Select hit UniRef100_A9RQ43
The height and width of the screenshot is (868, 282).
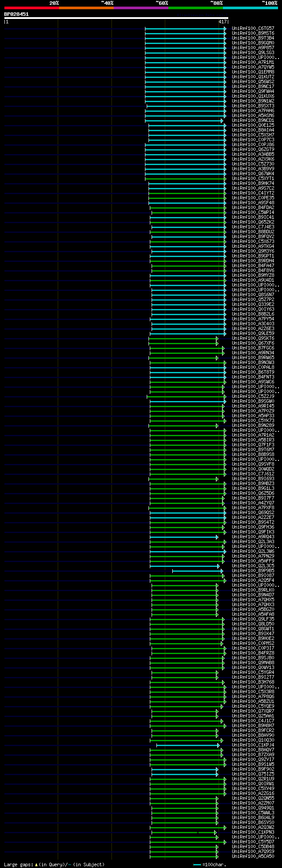click(x=253, y=537)
